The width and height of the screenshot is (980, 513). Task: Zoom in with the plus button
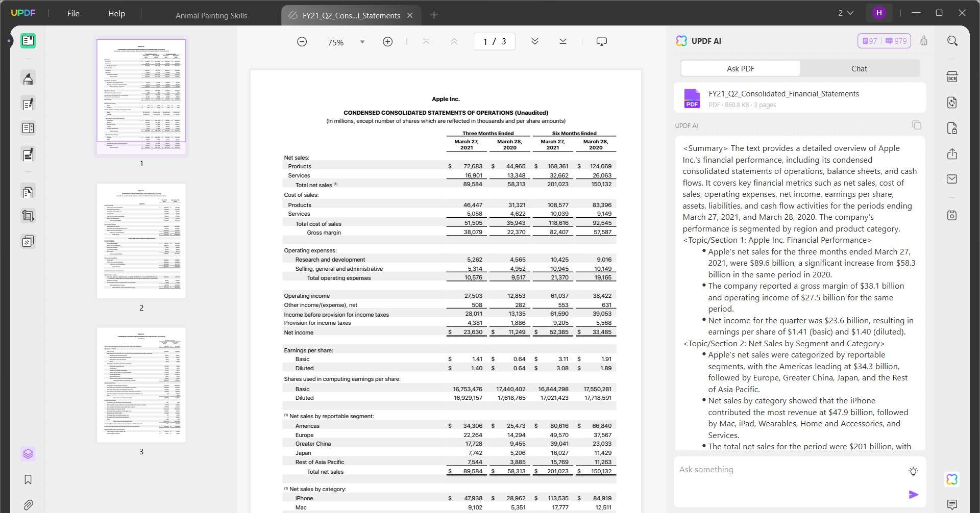pos(388,42)
